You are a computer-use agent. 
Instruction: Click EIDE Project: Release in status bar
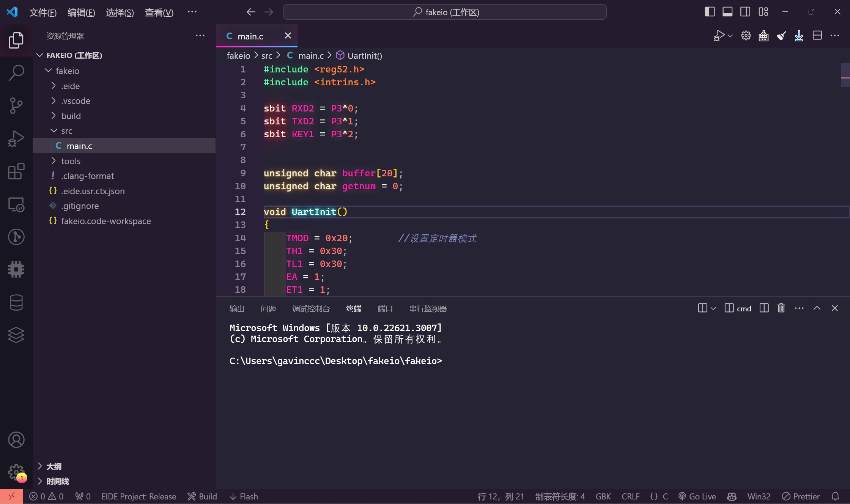tap(139, 496)
